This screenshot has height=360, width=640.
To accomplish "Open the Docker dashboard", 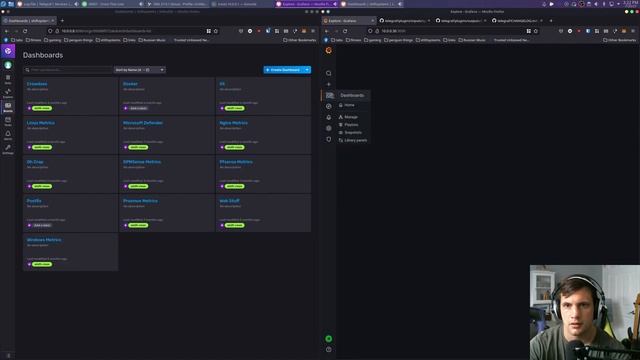I will (130, 84).
